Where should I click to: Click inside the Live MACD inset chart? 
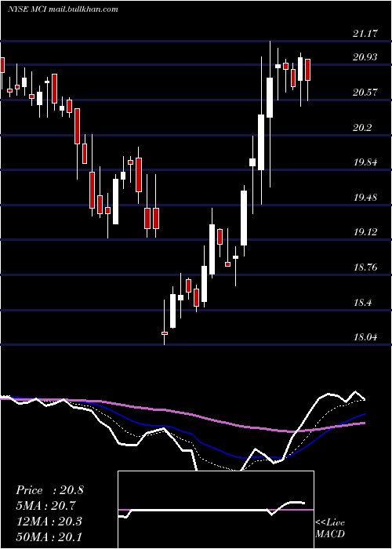click(216, 510)
